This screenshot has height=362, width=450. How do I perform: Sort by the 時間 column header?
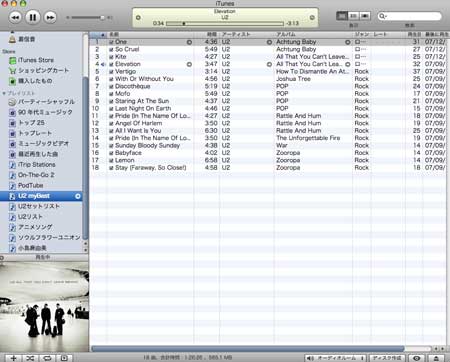point(206,35)
